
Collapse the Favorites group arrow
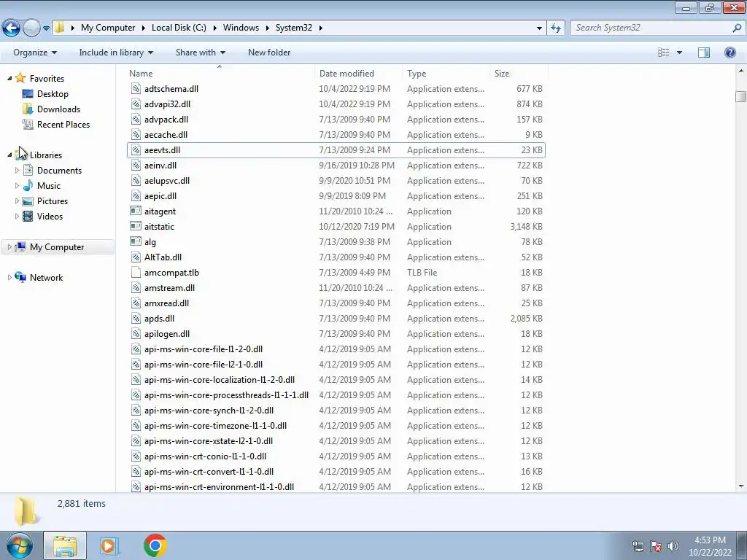pyautogui.click(x=9, y=78)
